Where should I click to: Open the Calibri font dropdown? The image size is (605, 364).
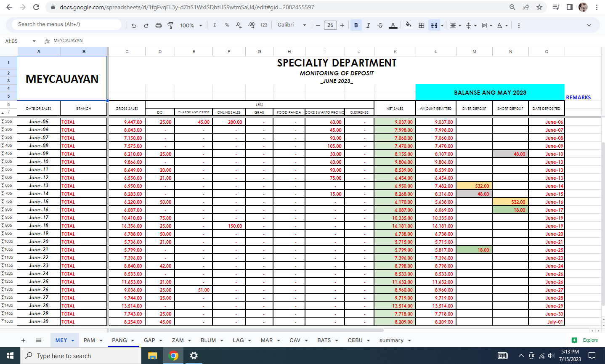tap(292, 25)
